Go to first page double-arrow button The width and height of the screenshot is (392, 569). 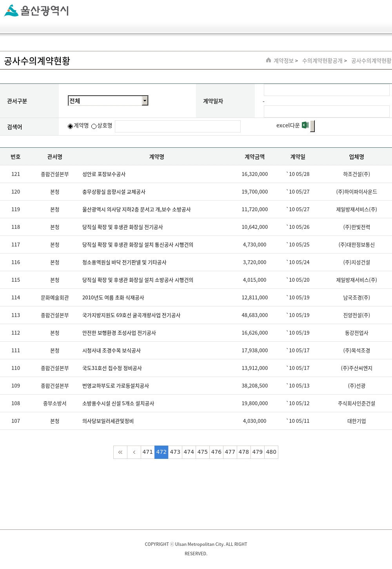coord(120,452)
